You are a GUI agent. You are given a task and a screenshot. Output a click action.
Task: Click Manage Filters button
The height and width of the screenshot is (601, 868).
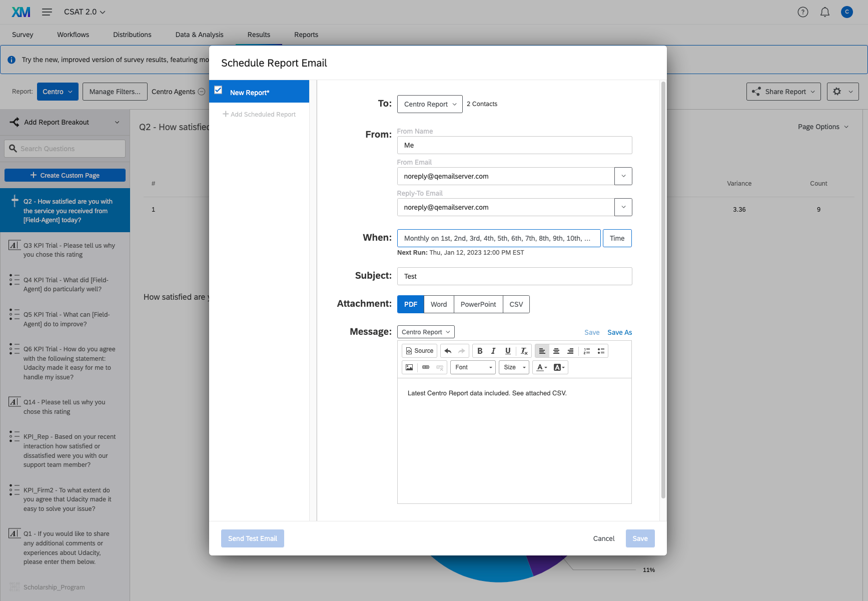pyautogui.click(x=115, y=92)
